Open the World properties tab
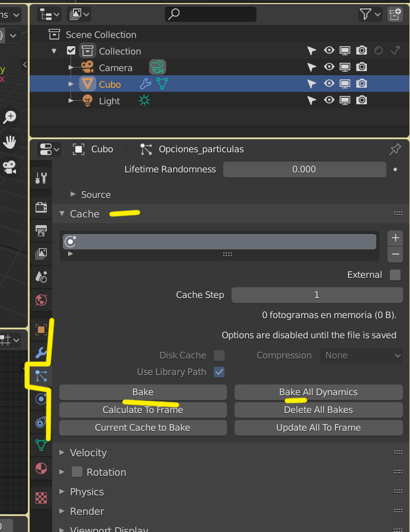This screenshot has height=532, width=410. 41,300
